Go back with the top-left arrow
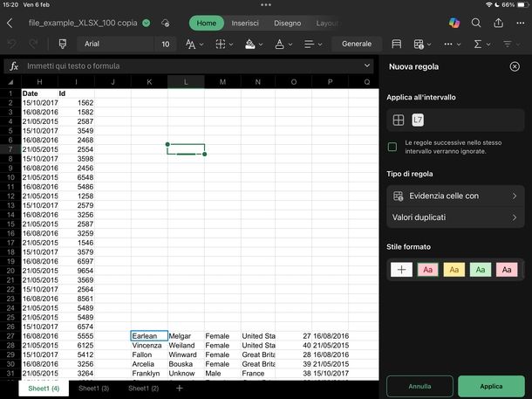This screenshot has width=532, height=399. (x=10, y=23)
